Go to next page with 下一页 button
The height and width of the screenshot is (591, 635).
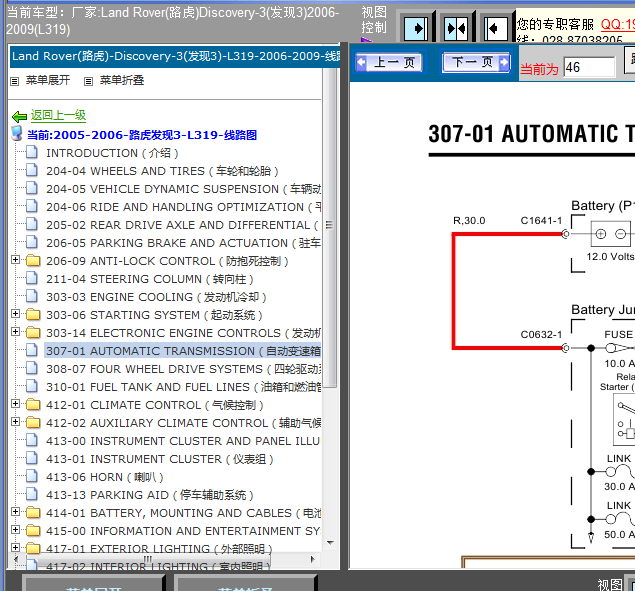476,62
